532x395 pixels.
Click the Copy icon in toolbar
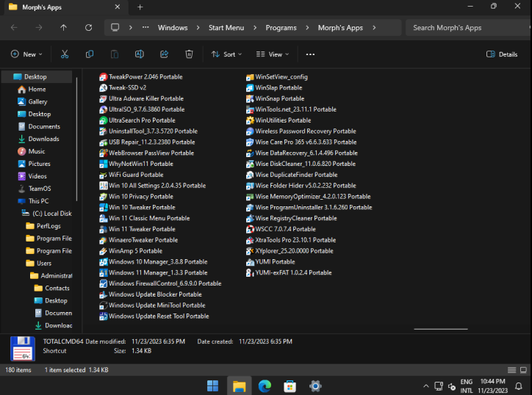pos(90,54)
